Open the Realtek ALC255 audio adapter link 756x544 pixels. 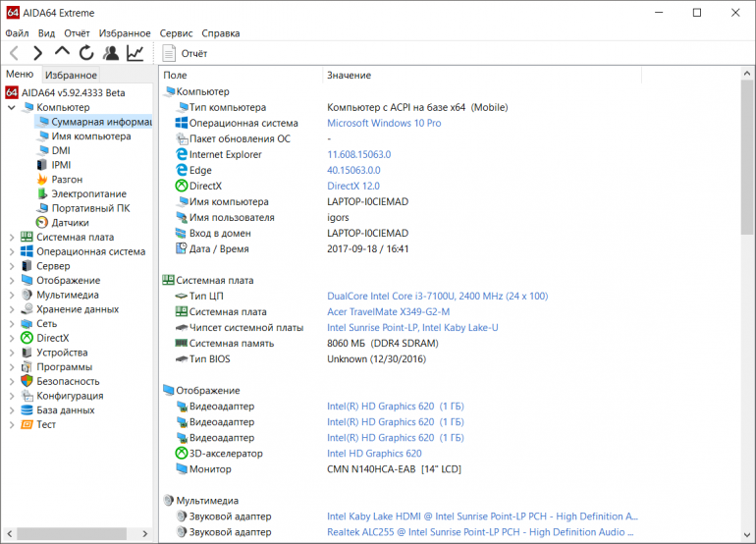480,532
